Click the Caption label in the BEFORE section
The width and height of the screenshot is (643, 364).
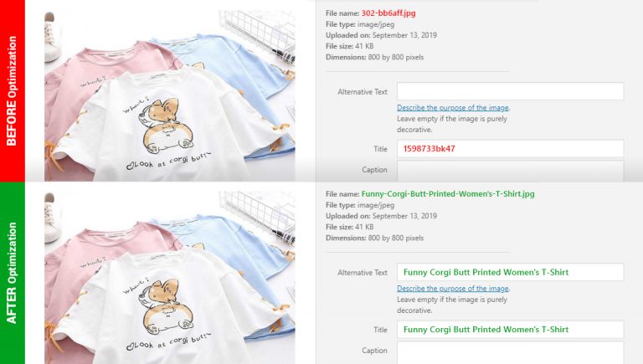point(374,170)
